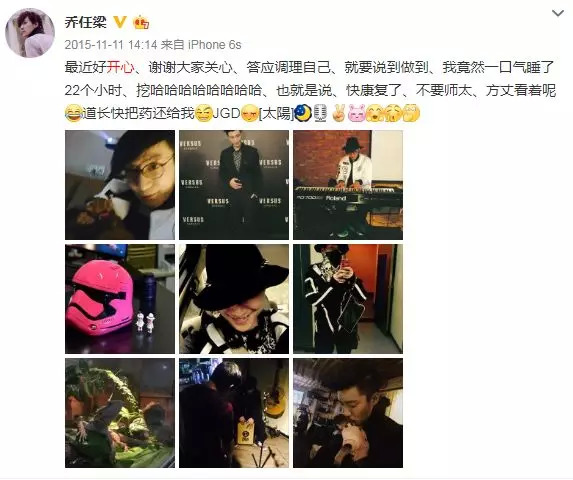Open the VERSUS backdrop photo thumbnail
Viewport: 573px width, 480px height.
(234, 185)
